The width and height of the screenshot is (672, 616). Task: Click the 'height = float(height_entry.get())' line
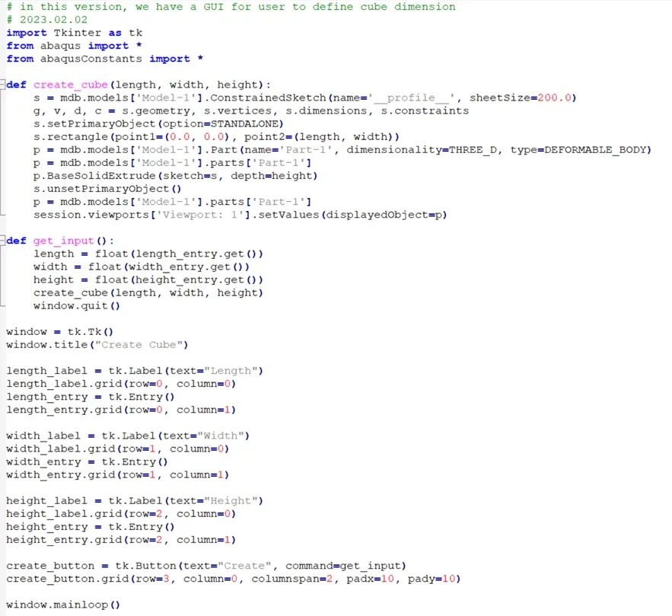point(148,280)
